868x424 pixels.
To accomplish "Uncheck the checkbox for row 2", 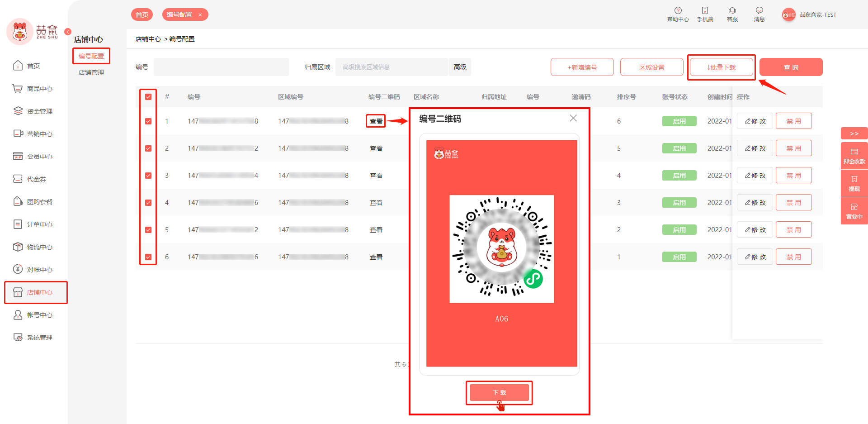I will [148, 148].
